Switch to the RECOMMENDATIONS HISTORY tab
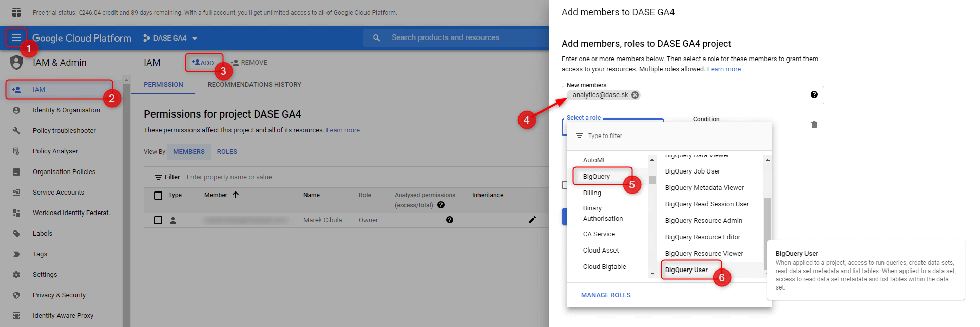 tap(255, 85)
